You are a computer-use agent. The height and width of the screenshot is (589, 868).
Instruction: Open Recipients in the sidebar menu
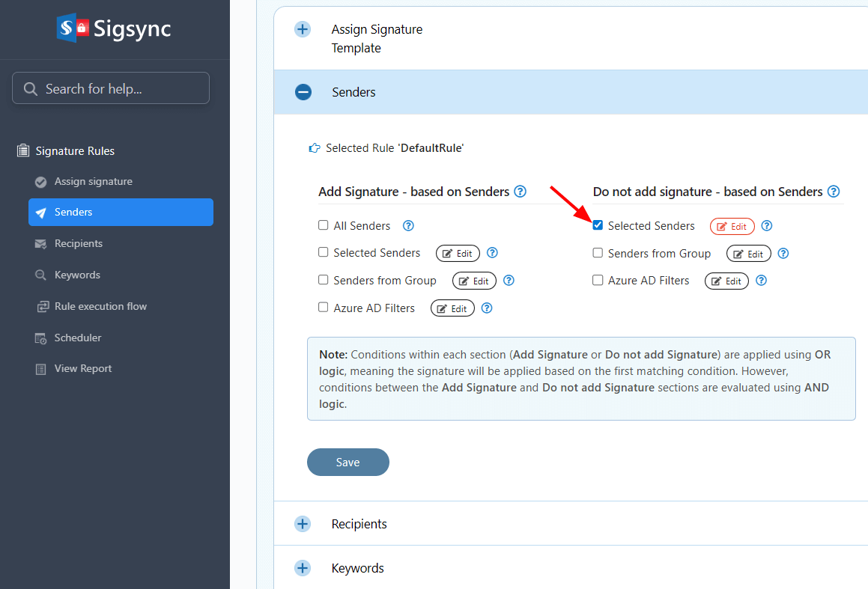pyautogui.click(x=78, y=244)
